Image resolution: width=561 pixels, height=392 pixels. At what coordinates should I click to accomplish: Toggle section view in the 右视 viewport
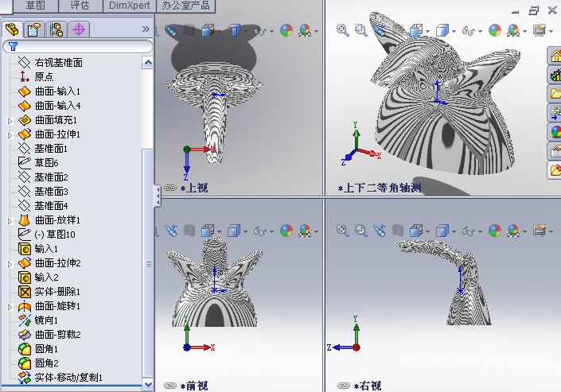398,231
